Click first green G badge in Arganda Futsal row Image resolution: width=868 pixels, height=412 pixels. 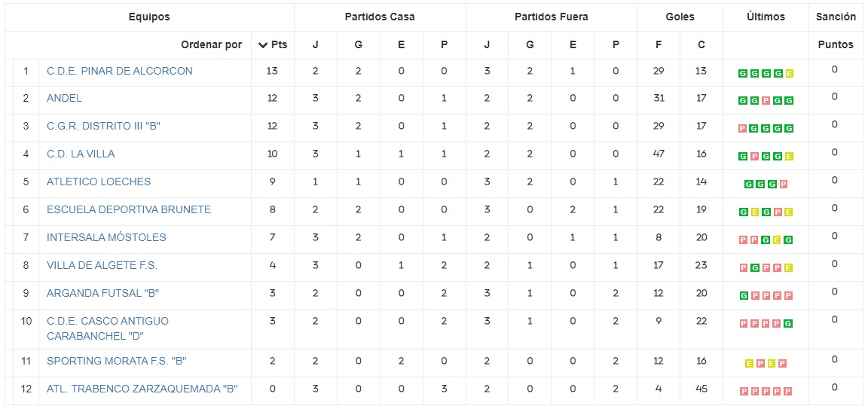tap(743, 296)
